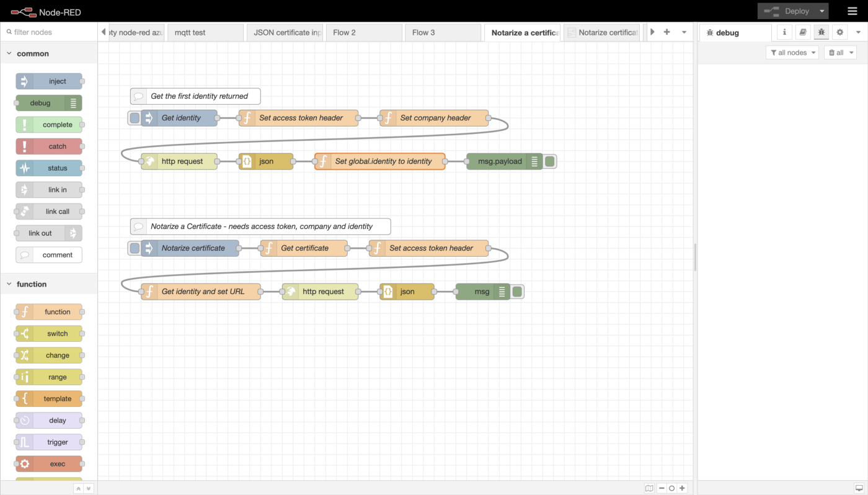This screenshot has width=868, height=495.
Task: Click the add new flow plus icon
Action: point(667,32)
